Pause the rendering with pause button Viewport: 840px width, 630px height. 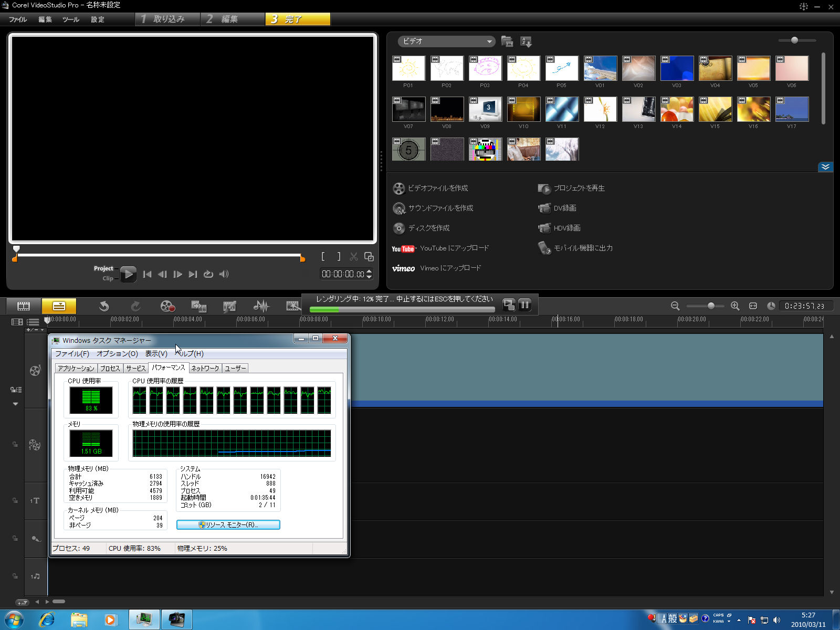point(524,305)
